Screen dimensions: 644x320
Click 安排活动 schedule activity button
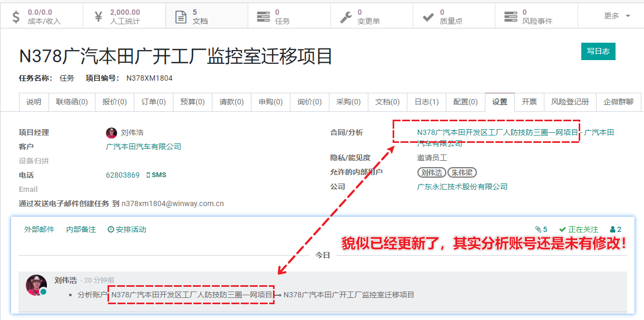126,229
